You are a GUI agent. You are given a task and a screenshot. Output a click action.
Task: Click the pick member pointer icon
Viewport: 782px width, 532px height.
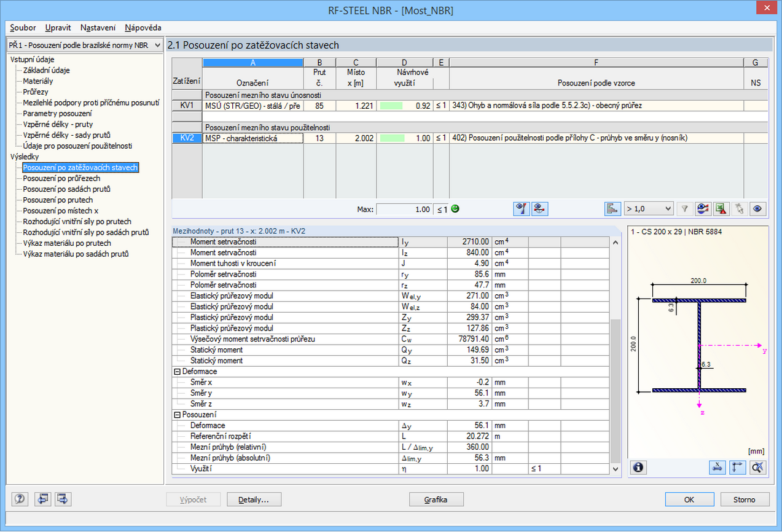[x=740, y=209]
